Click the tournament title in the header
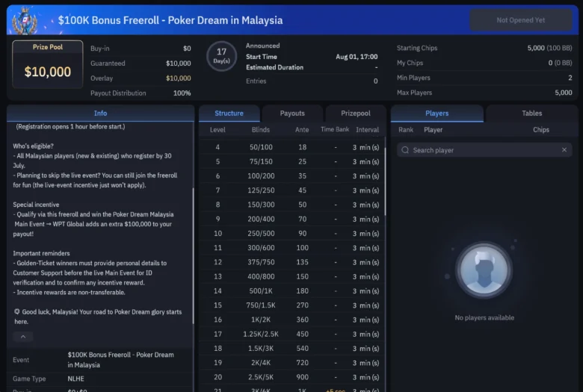Viewport: 583px width, 392px height. pyautogui.click(x=170, y=20)
